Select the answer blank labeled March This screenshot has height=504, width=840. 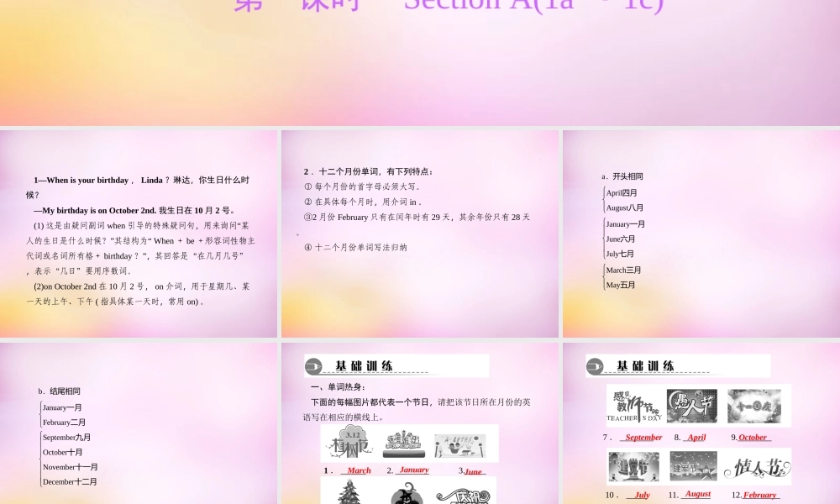tap(357, 470)
